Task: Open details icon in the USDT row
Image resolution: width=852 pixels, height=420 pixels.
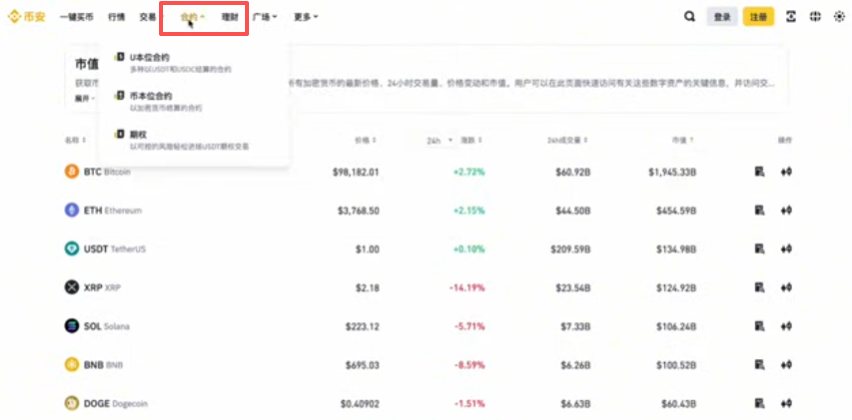Action: click(760, 249)
